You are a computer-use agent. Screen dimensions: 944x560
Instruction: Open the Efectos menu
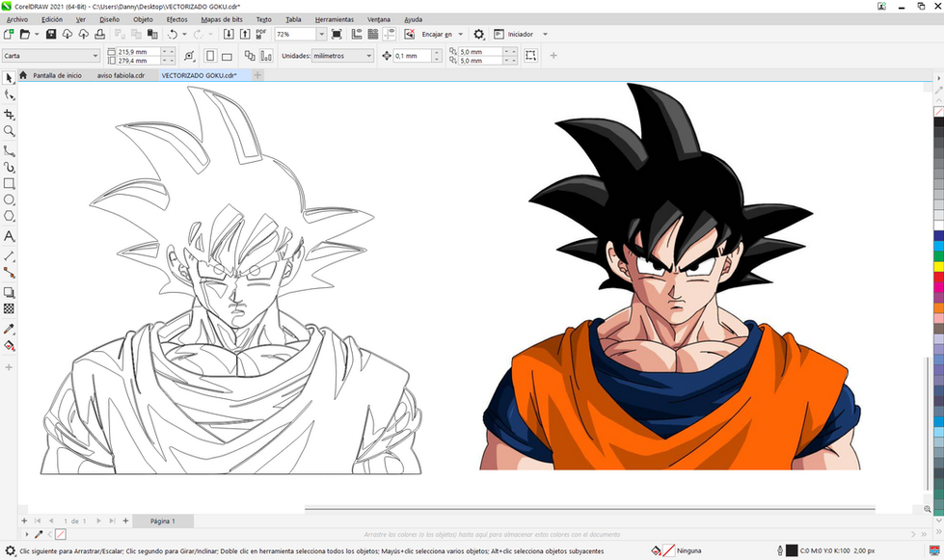tap(176, 19)
